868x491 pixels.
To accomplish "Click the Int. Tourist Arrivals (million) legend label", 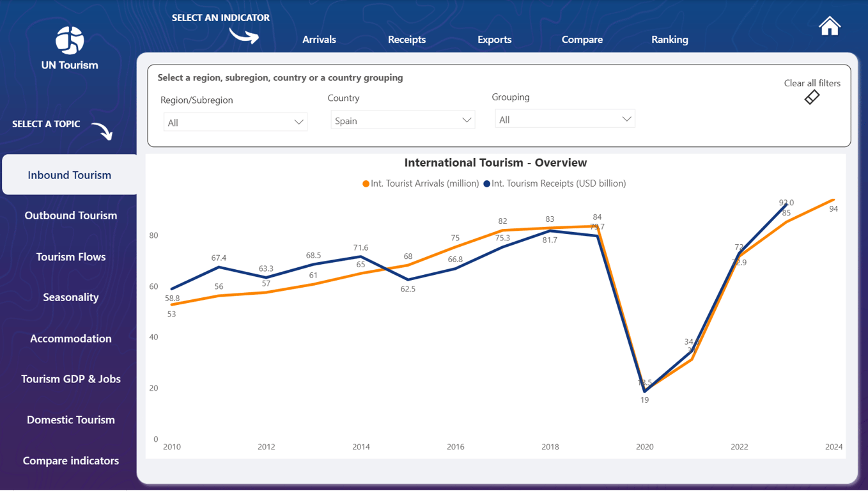I will 425,183.
